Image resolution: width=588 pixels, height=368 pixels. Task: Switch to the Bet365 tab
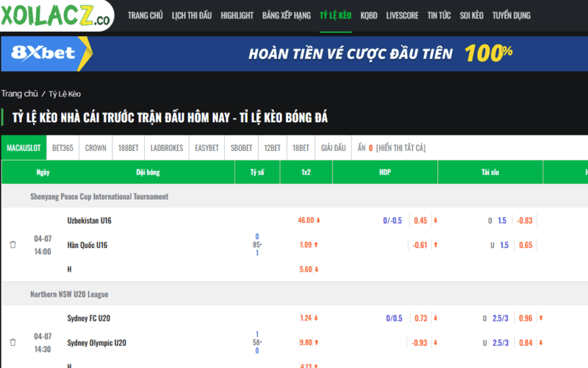[x=62, y=148]
